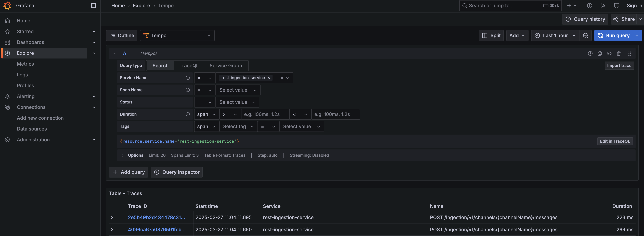The height and width of the screenshot is (236, 644).
Task: Delete query A with the trash icon
Action: click(619, 53)
